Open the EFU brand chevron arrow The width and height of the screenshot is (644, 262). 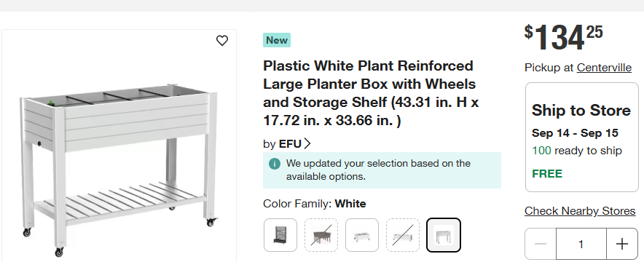coord(307,144)
